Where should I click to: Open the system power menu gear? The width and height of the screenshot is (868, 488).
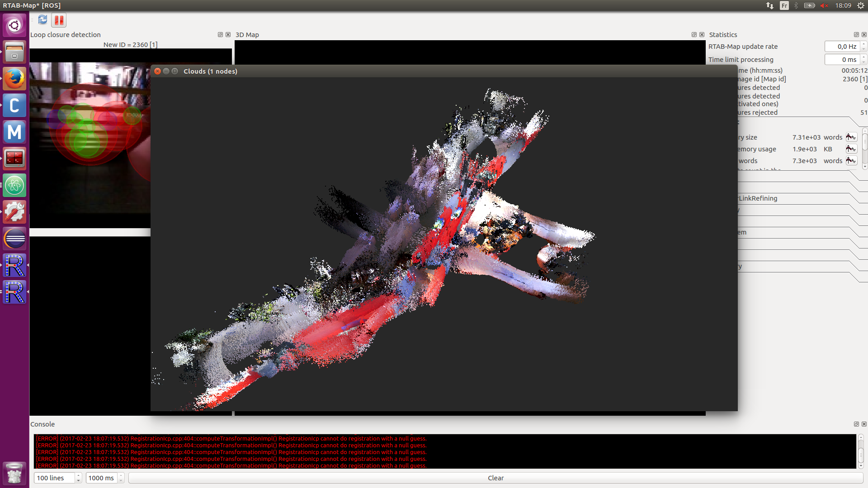tap(860, 5)
